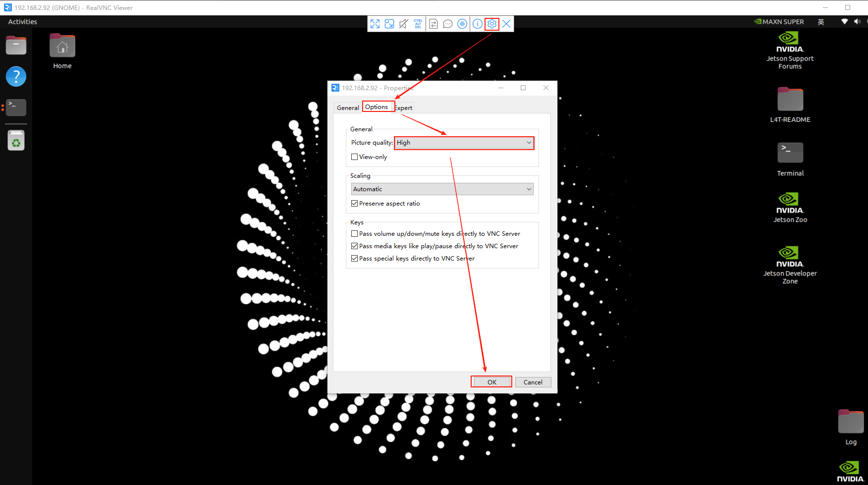Switch to the Expert tab
Image resolution: width=868 pixels, height=485 pixels.
coord(404,108)
